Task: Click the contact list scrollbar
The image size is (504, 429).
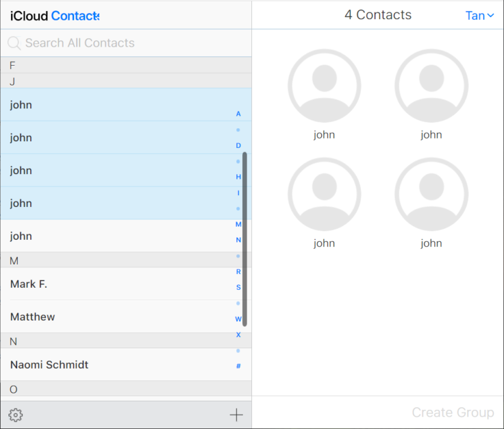Action: pyautogui.click(x=245, y=239)
